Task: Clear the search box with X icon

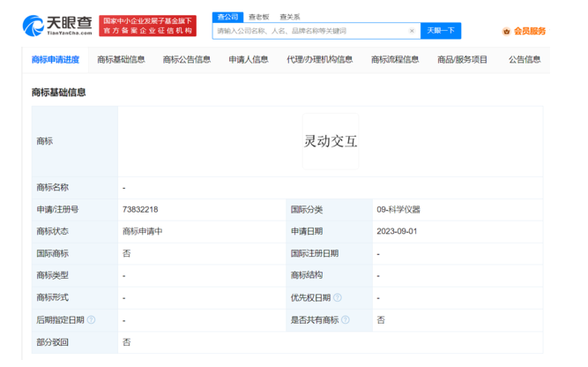Action: pyautogui.click(x=412, y=31)
